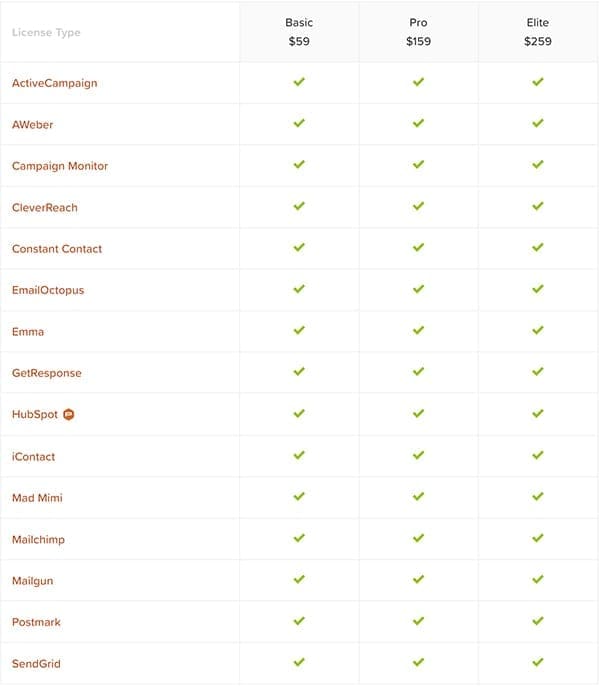Click SendGrid checkmark in Elite column
The image size is (600, 686).
[538, 662]
